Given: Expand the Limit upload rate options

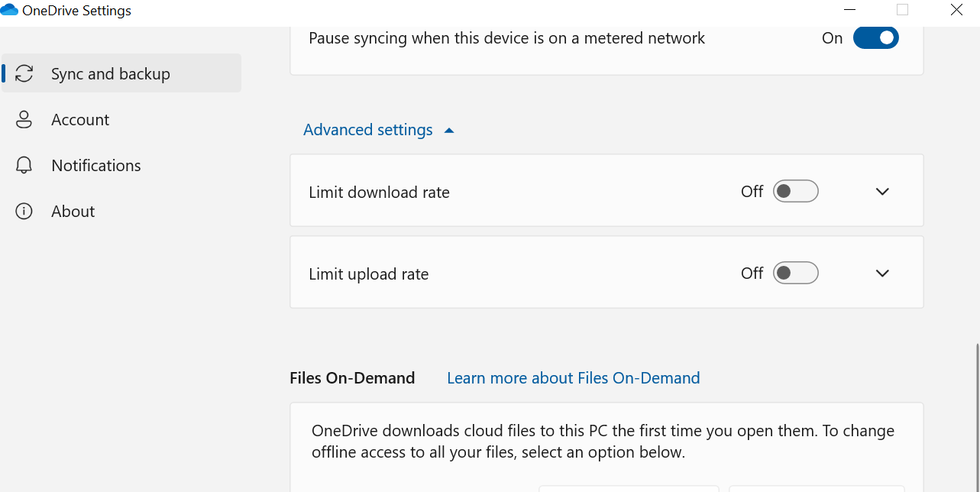Looking at the screenshot, I should (x=882, y=273).
